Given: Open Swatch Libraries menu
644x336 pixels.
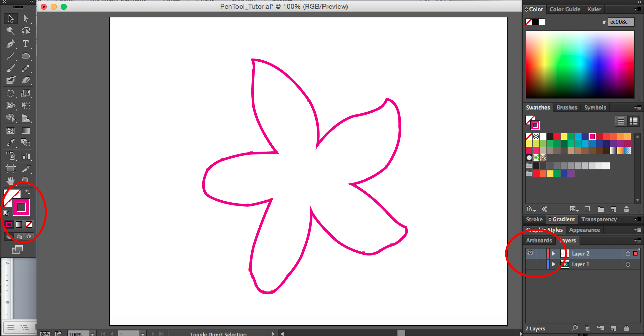Looking at the screenshot, I should (531, 209).
